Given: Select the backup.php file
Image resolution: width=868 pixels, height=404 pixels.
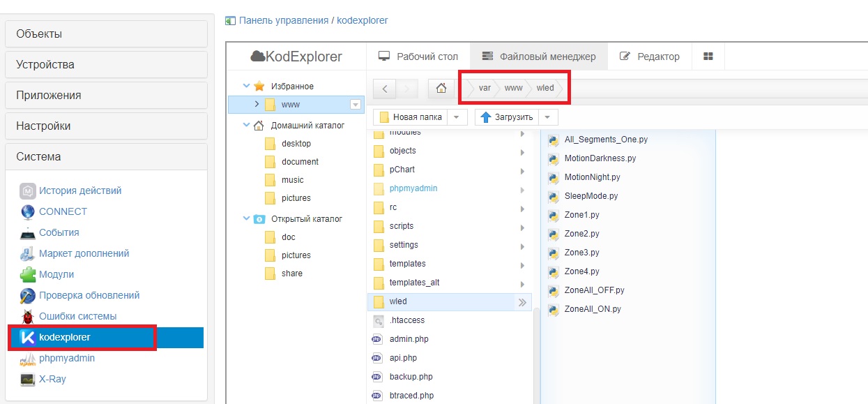Looking at the screenshot, I should tap(450, 377).
